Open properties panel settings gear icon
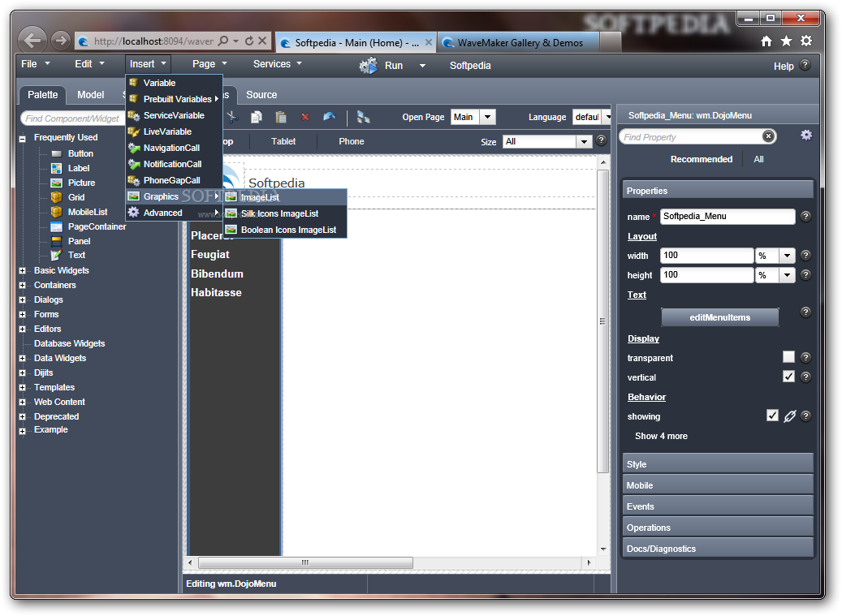This screenshot has height=616, width=842. (x=806, y=136)
